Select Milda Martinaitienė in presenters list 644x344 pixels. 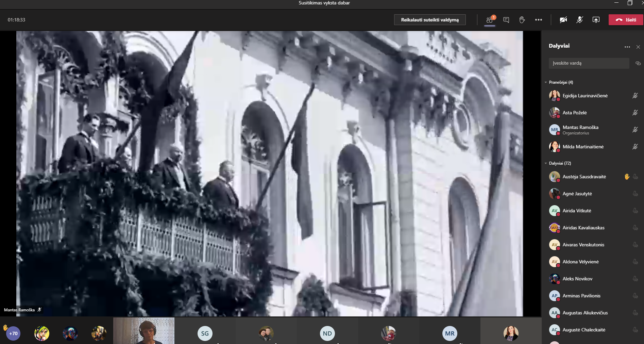coord(593,147)
